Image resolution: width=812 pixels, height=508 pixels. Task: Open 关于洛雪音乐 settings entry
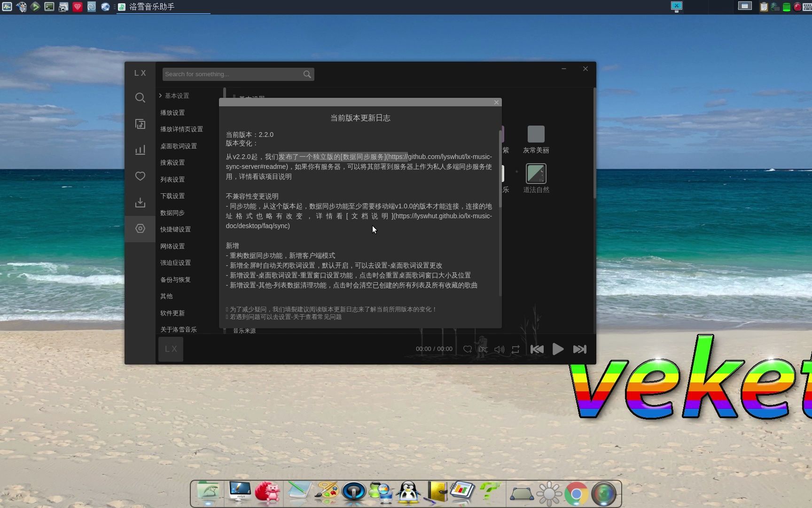pos(179,329)
